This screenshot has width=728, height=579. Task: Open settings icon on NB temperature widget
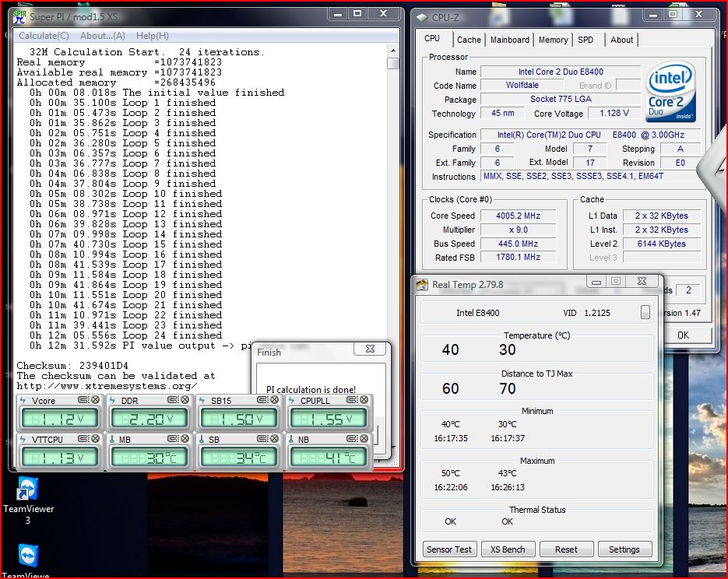pos(351,439)
